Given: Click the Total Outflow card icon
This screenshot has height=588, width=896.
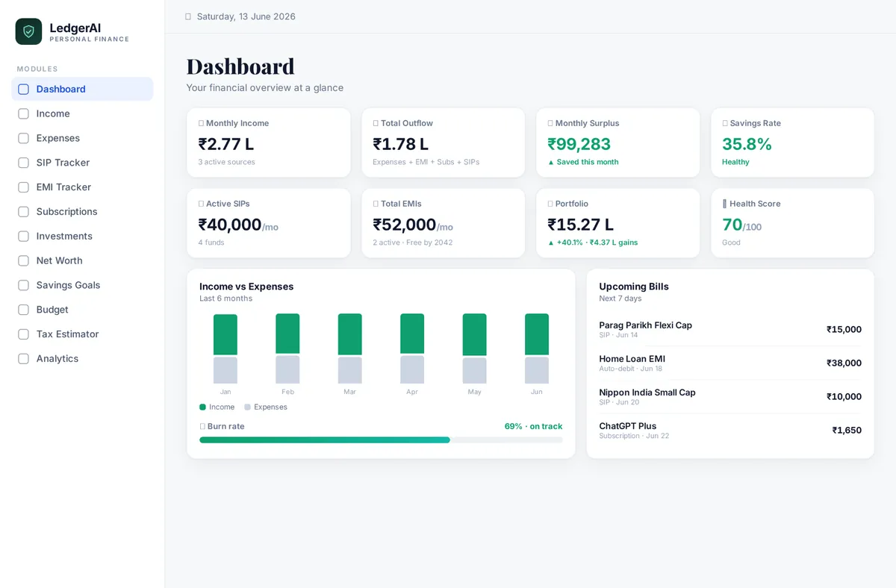Looking at the screenshot, I should click(x=376, y=123).
